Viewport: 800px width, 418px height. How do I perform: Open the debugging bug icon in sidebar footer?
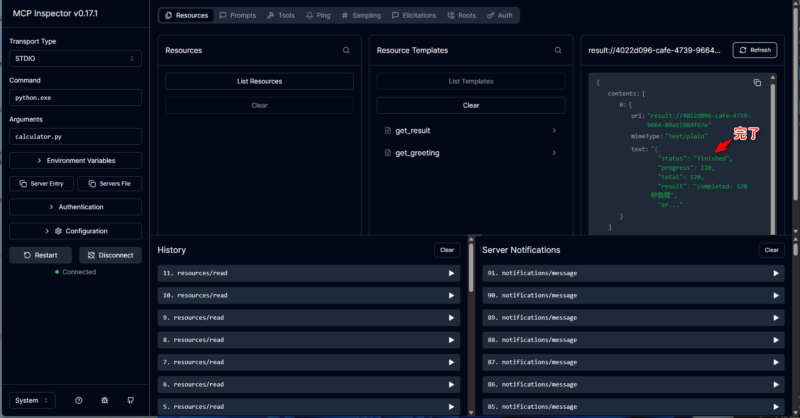click(104, 400)
